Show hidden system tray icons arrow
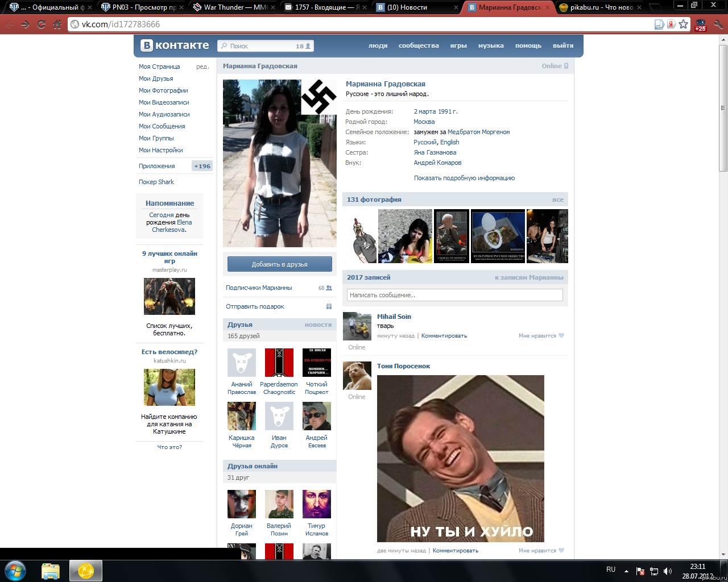 coord(626,571)
